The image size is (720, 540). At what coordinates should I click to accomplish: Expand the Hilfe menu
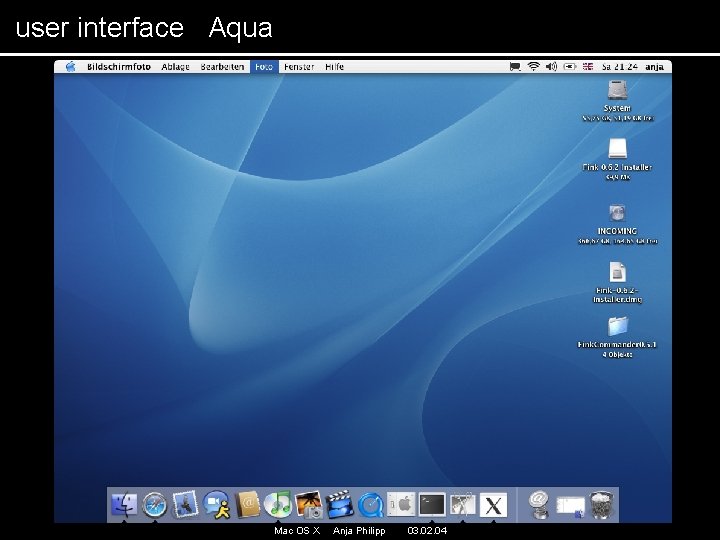click(x=334, y=67)
